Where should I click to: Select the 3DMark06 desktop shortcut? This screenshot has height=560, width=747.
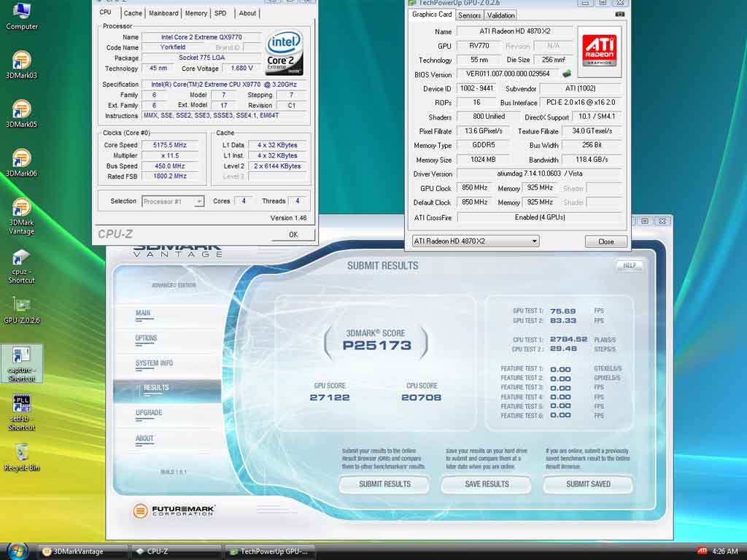(x=21, y=163)
